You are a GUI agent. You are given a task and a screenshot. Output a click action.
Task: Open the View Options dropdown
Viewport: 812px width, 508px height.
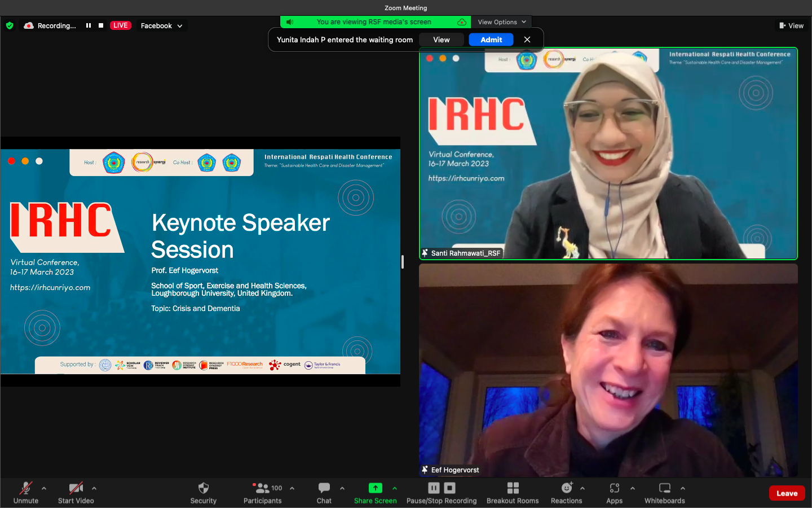pos(501,22)
